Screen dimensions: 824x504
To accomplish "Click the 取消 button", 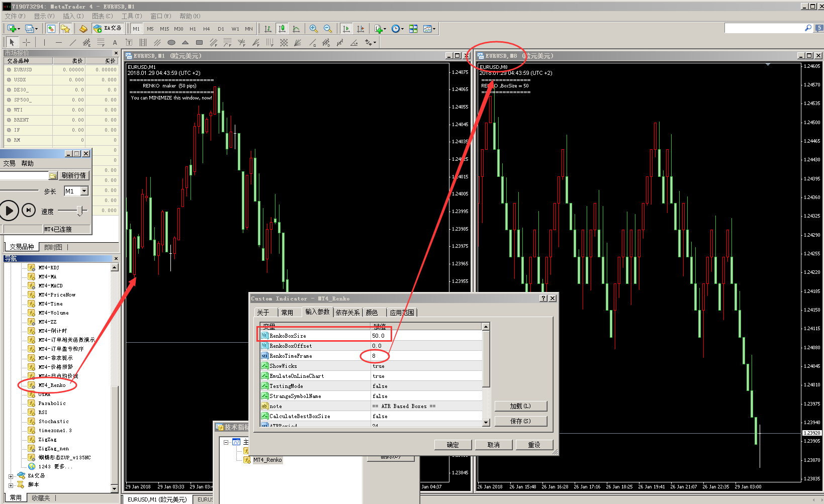I will pyautogui.click(x=494, y=445).
